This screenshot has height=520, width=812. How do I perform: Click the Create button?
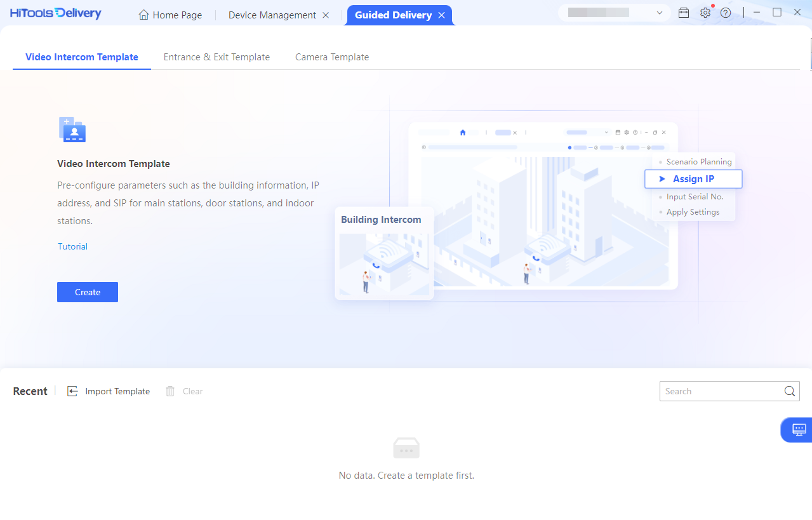pos(88,292)
